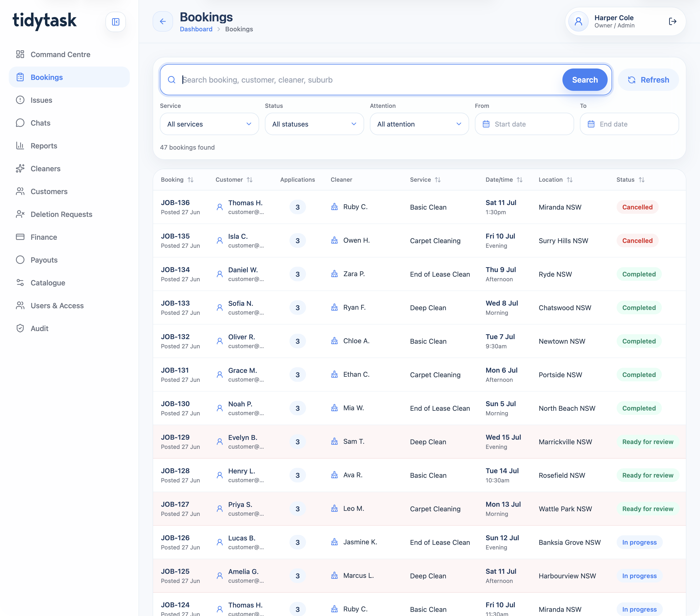Screen dimensions: 700x616
Task: Click the user avatar icon for Harper Cole
Action: (578, 22)
